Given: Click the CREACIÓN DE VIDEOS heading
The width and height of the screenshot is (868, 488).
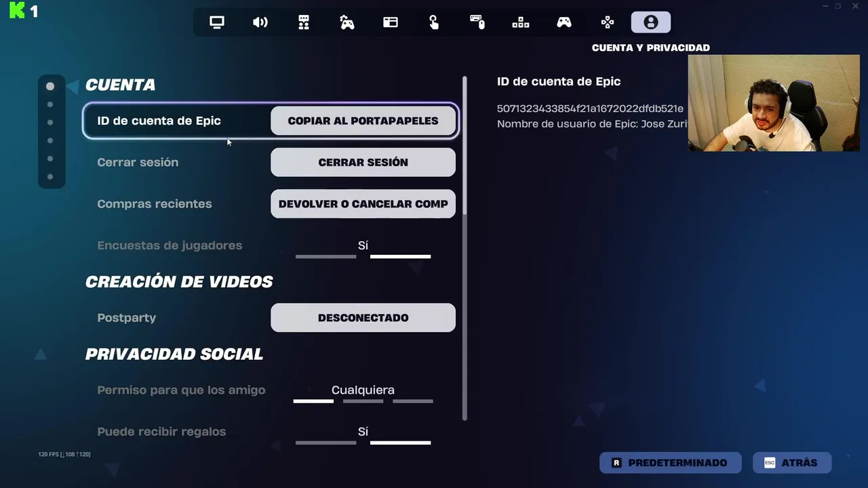Looking at the screenshot, I should pyautogui.click(x=179, y=282).
